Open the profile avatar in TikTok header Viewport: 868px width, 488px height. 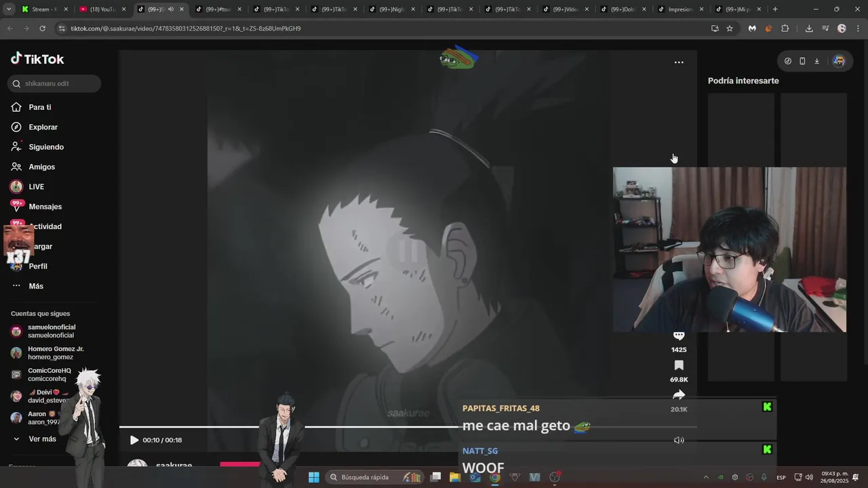pyautogui.click(x=839, y=61)
